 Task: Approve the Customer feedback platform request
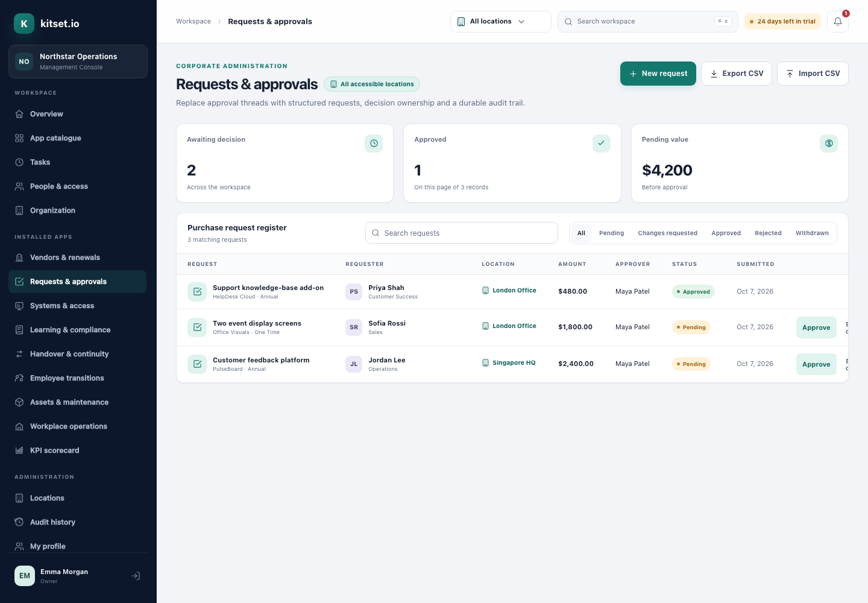[816, 364]
